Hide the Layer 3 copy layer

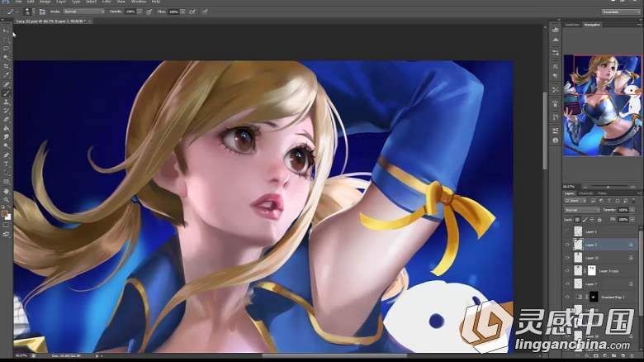(567, 271)
